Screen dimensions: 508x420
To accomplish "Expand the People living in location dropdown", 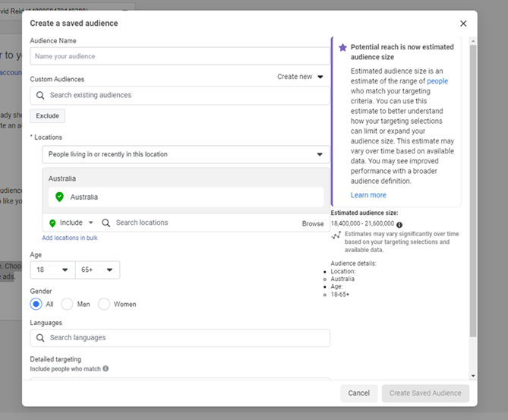I will click(186, 154).
